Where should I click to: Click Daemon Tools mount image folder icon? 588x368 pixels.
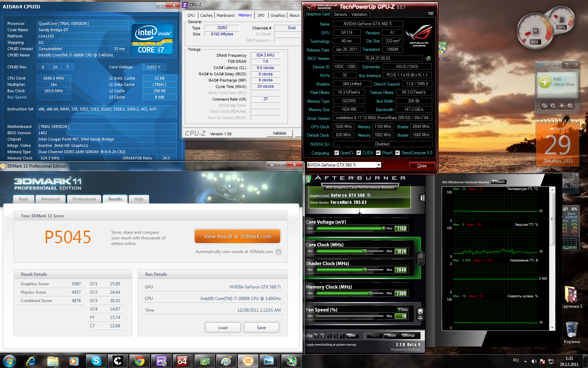(545, 105)
